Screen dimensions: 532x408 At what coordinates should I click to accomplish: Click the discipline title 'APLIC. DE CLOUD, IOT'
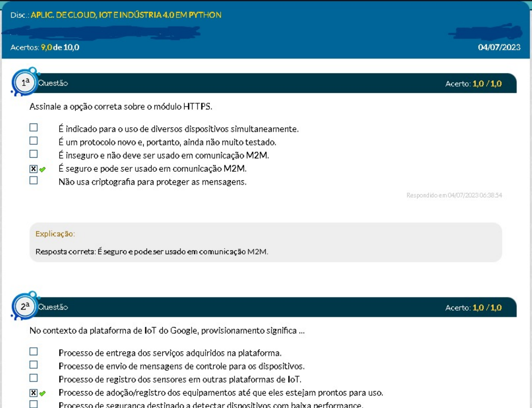click(126, 15)
